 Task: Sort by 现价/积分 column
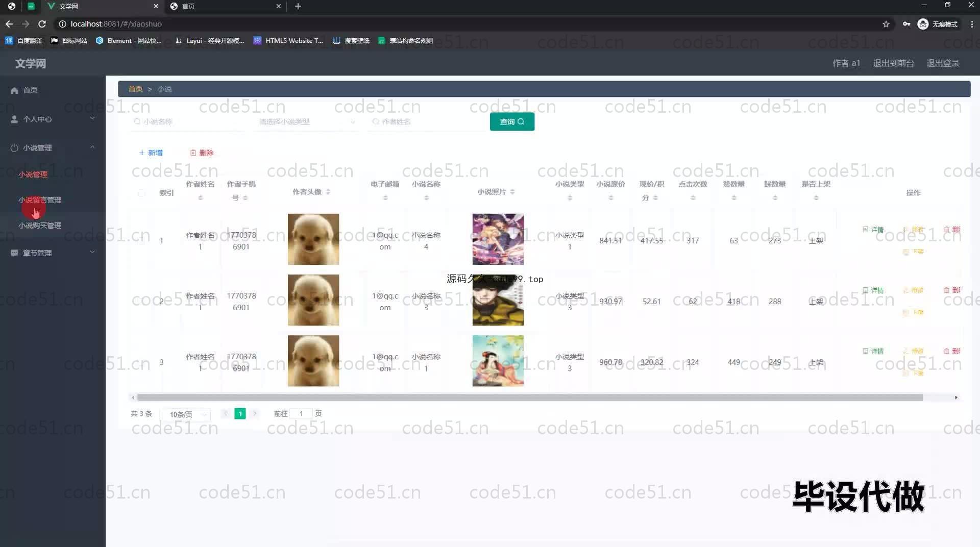(x=655, y=198)
